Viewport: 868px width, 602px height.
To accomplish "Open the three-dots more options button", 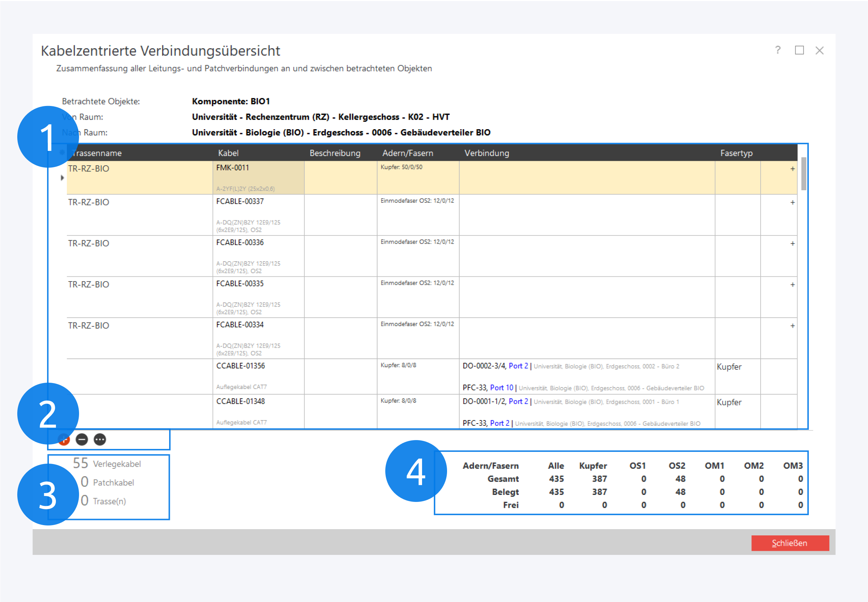I will click(100, 439).
